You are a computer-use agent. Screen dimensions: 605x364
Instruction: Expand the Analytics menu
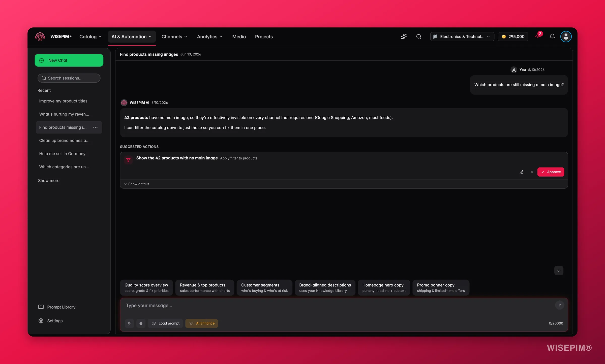209,37
